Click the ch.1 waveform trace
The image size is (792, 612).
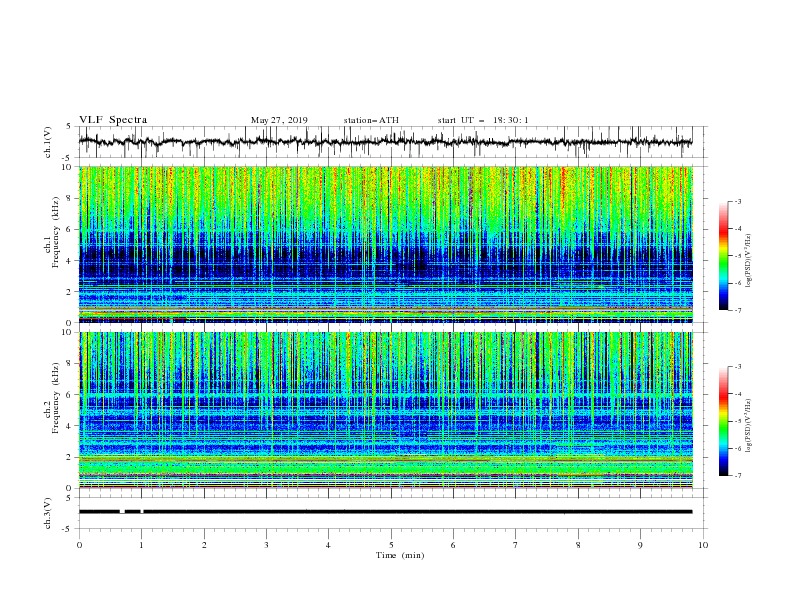(385, 142)
